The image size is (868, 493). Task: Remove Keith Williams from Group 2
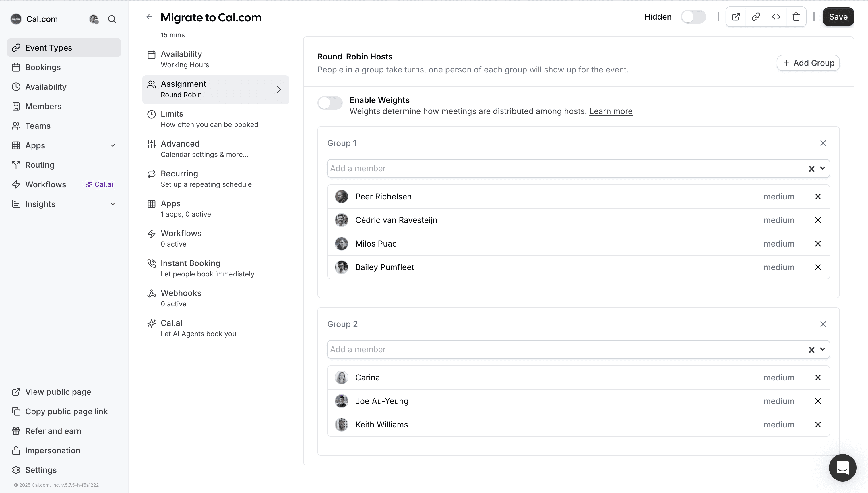click(x=818, y=425)
